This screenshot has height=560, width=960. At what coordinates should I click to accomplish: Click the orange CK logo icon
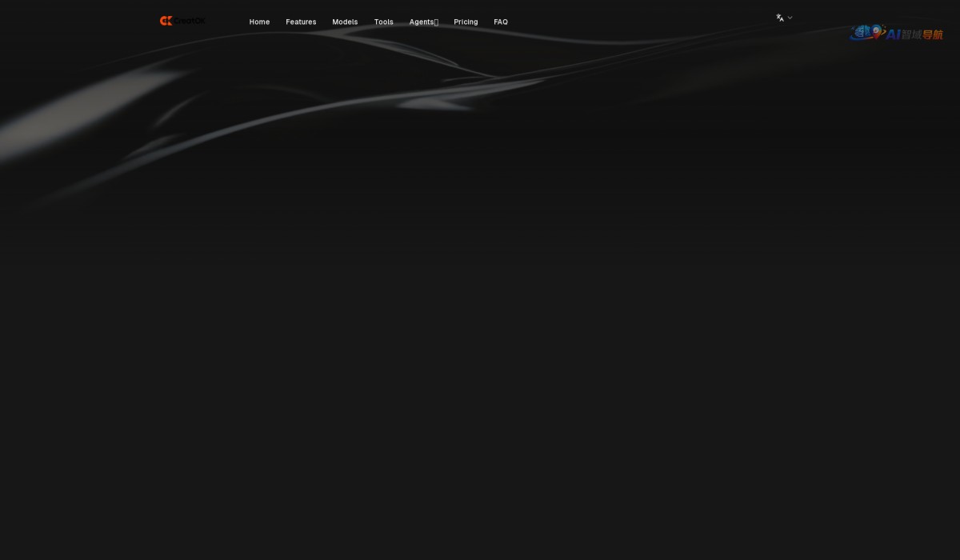[x=166, y=21]
